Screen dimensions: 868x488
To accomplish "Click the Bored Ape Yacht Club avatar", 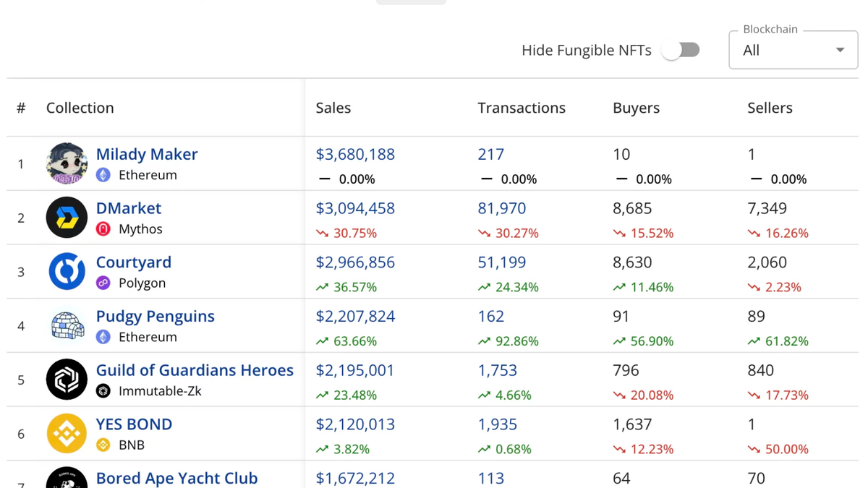I will pyautogui.click(x=67, y=479).
